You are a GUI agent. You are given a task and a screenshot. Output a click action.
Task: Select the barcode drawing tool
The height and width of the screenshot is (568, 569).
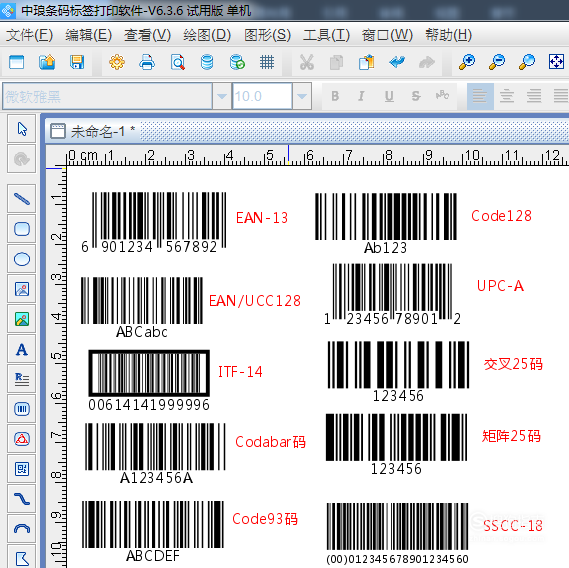22,409
